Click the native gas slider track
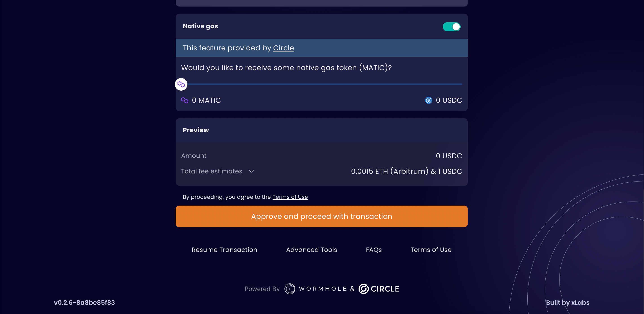Screen dimensions: 644x314 pyautogui.click(x=325, y=84)
